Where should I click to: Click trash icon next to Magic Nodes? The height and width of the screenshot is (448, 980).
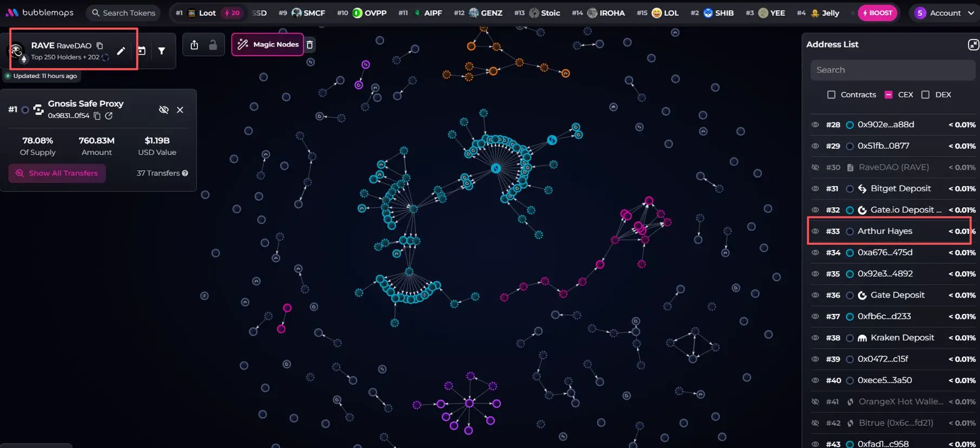[310, 45]
